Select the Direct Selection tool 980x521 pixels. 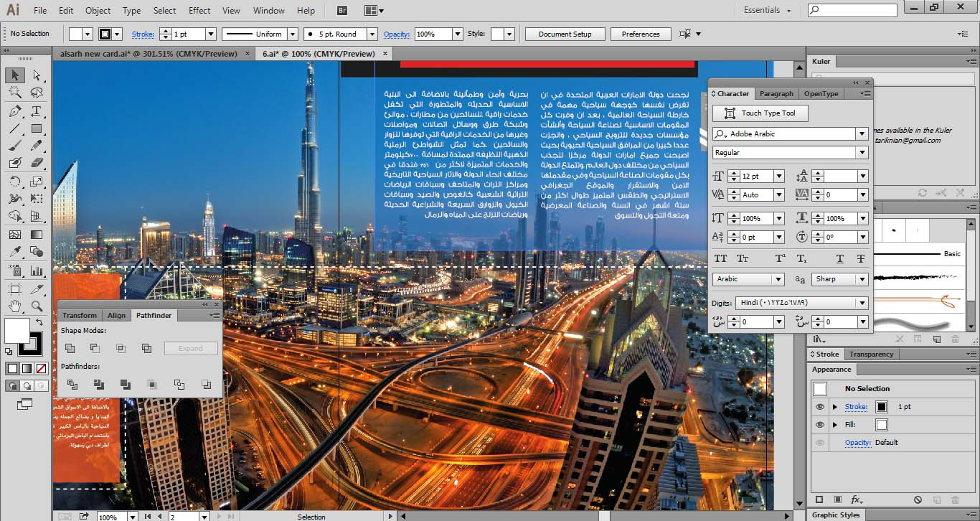tap(37, 75)
